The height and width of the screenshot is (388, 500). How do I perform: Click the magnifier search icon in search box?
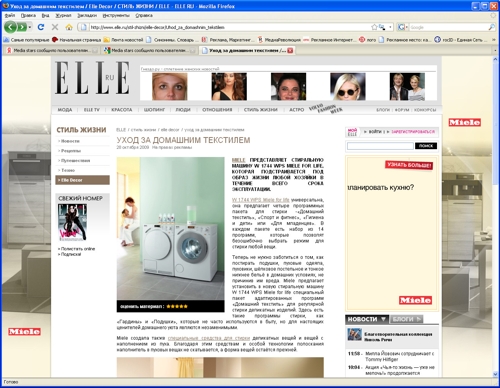[x=492, y=27]
